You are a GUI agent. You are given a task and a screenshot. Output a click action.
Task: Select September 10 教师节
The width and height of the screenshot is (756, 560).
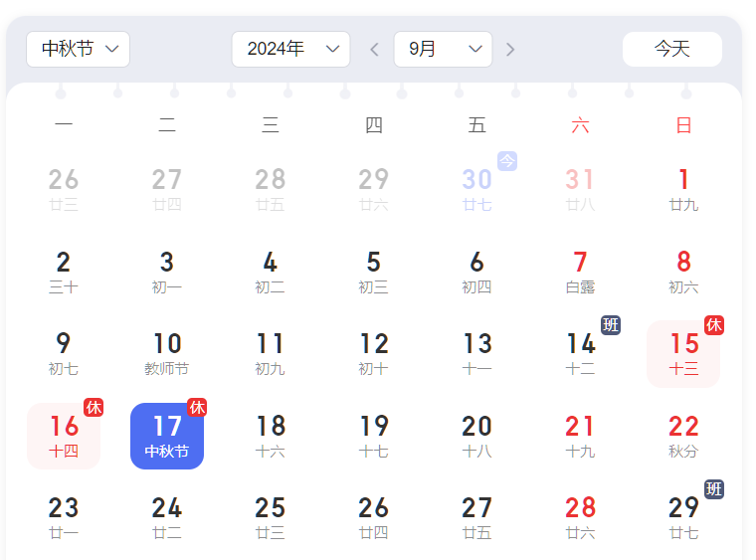(x=167, y=354)
